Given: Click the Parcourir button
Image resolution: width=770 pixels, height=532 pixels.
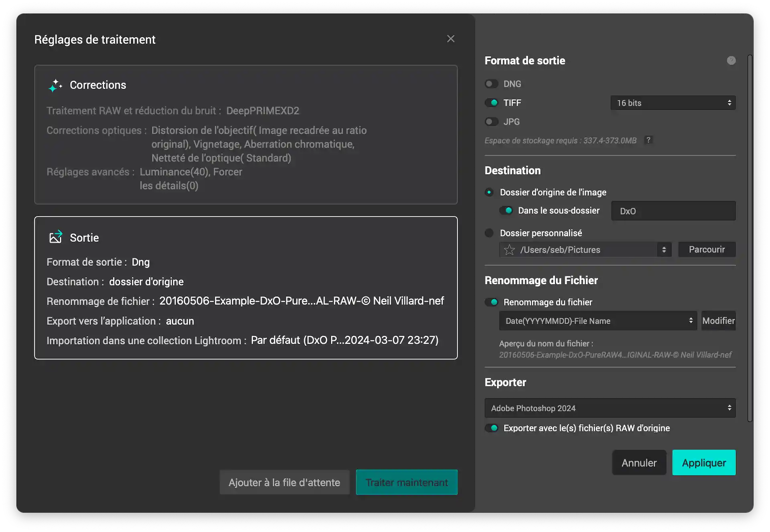Looking at the screenshot, I should click(707, 249).
